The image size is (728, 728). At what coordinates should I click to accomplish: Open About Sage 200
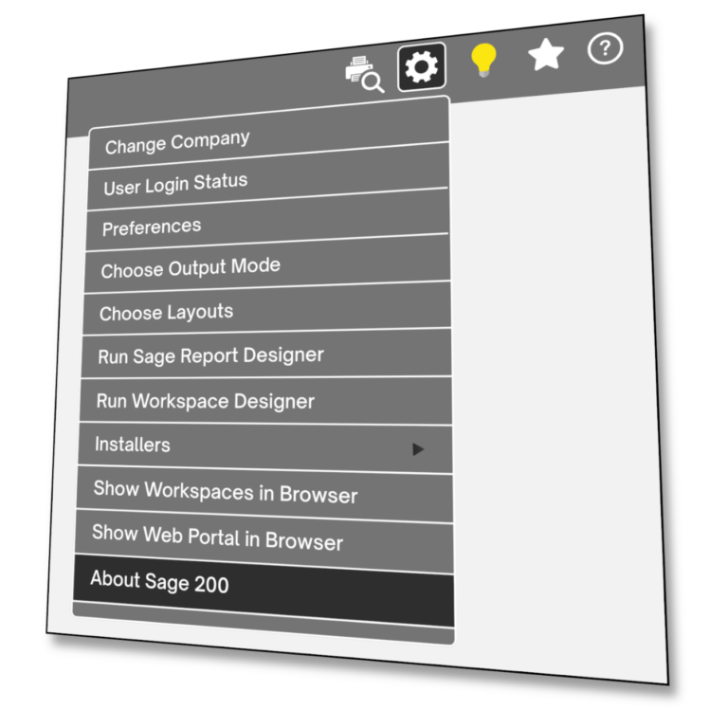[x=264, y=590]
